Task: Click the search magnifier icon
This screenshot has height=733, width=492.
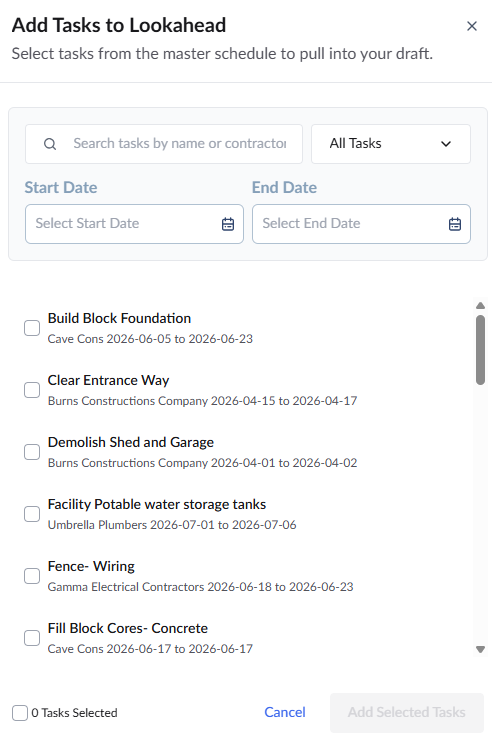Action: 50,144
